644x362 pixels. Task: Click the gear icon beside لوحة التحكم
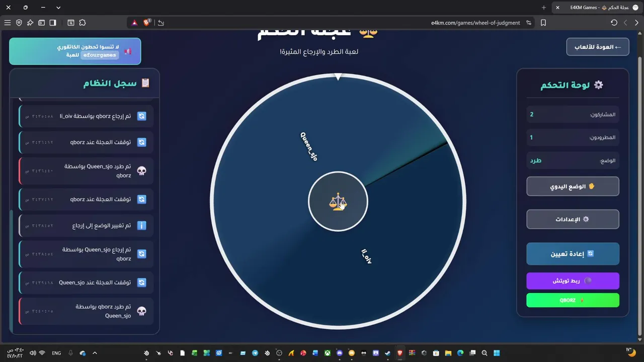pos(598,85)
